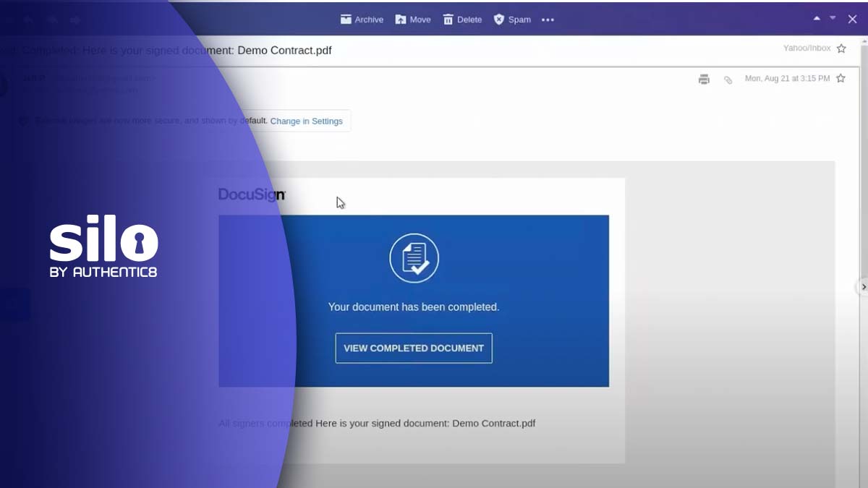Expand the right-side panel arrow
This screenshot has width=868, height=488.
coord(863,287)
